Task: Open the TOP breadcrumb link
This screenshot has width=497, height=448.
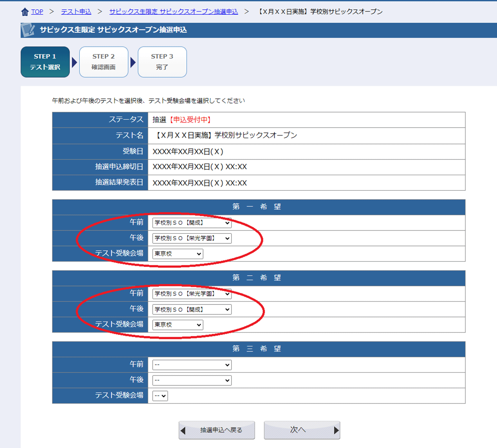Action: click(37, 12)
